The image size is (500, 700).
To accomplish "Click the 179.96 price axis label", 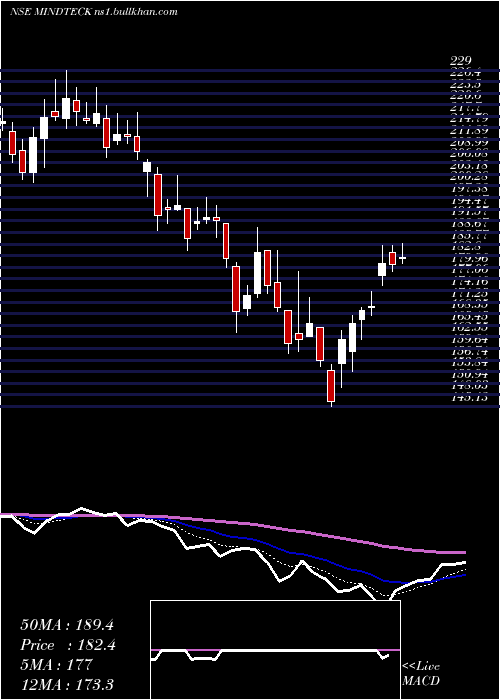I will point(468,258).
